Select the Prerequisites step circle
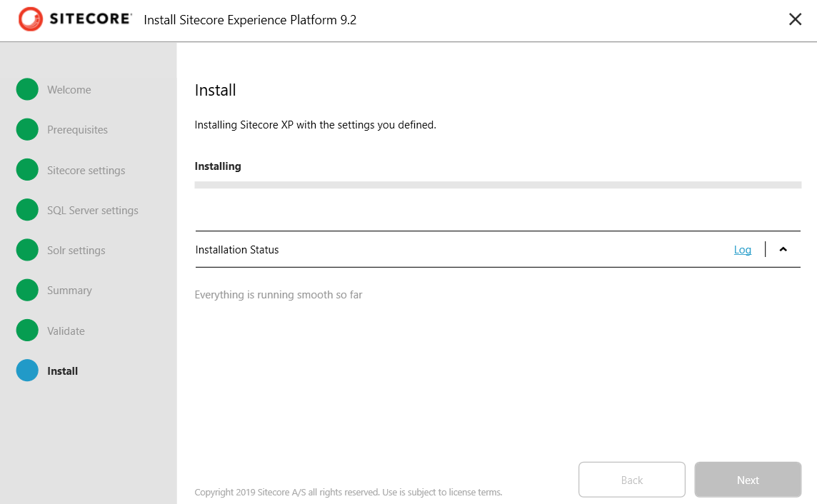This screenshot has width=817, height=504. (27, 129)
